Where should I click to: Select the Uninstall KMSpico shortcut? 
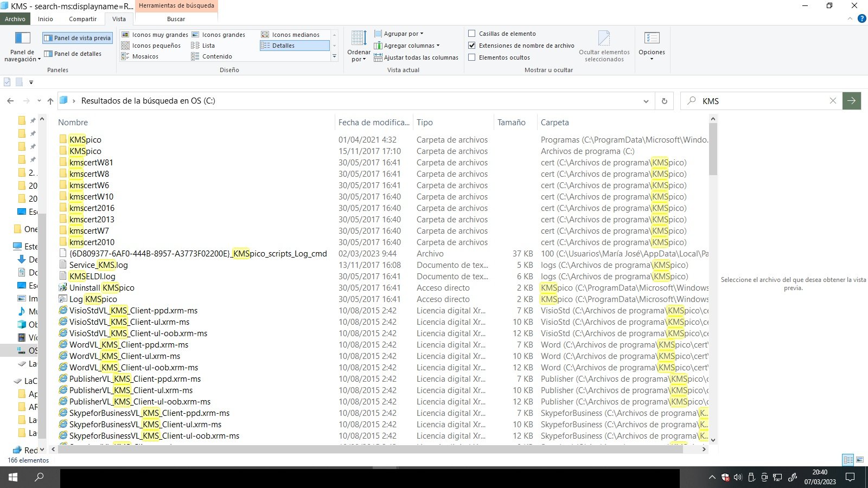tap(101, 288)
